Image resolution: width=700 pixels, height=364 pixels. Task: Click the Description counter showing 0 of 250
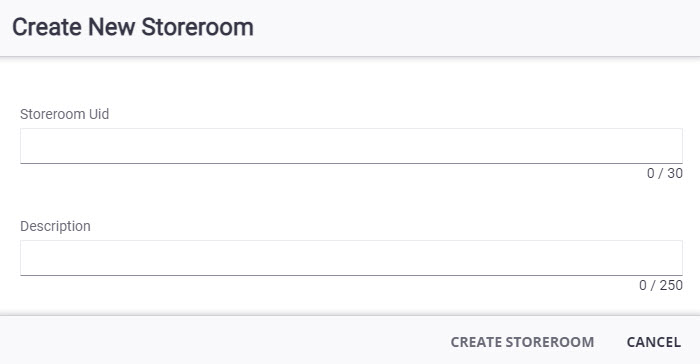[661, 285]
